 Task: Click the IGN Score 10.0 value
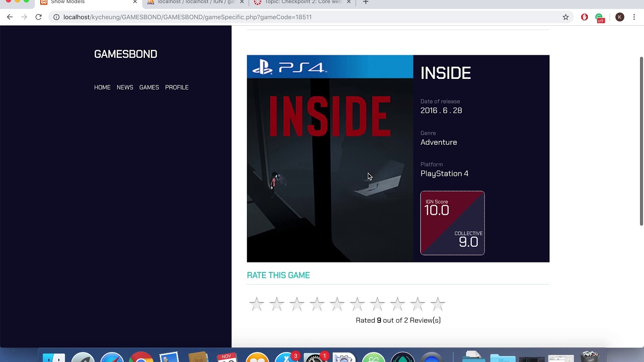[437, 210]
